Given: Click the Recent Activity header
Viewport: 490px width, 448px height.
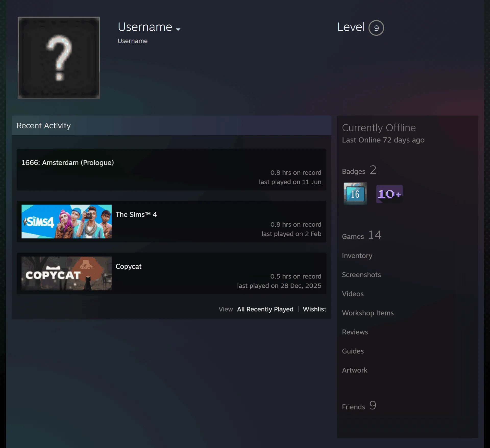Looking at the screenshot, I should [x=171, y=125].
